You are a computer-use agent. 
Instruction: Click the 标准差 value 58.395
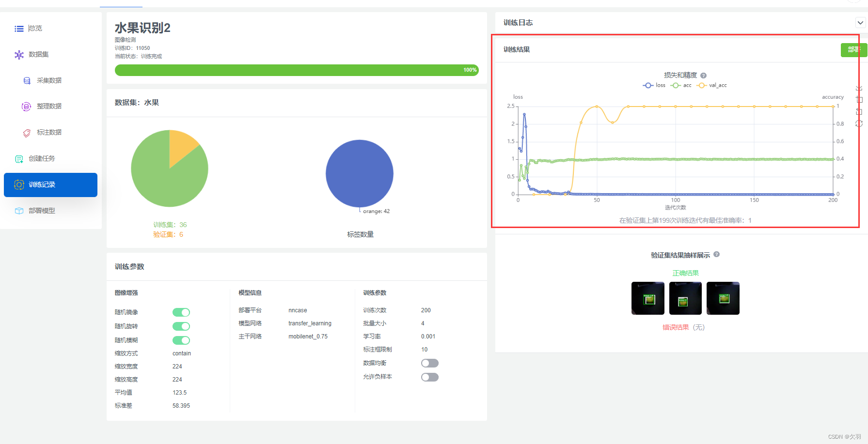pos(181,406)
